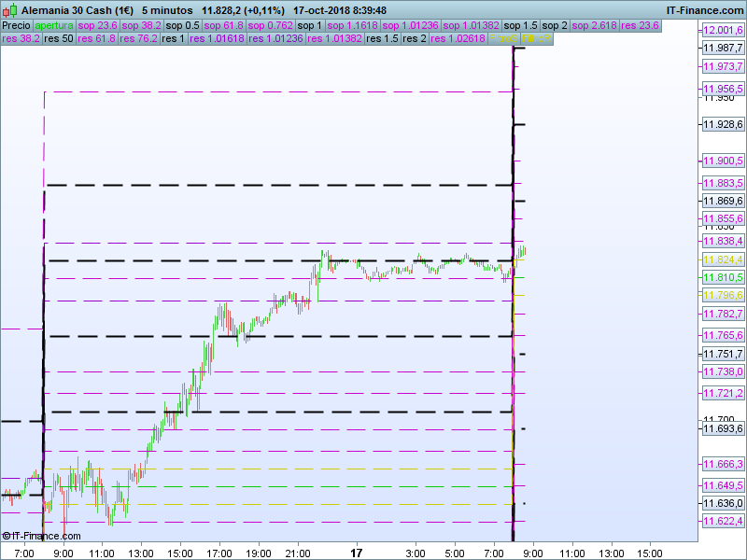Image resolution: width=747 pixels, height=560 pixels.
Task: Select the 11.928,6 price tag
Action: coord(723,124)
